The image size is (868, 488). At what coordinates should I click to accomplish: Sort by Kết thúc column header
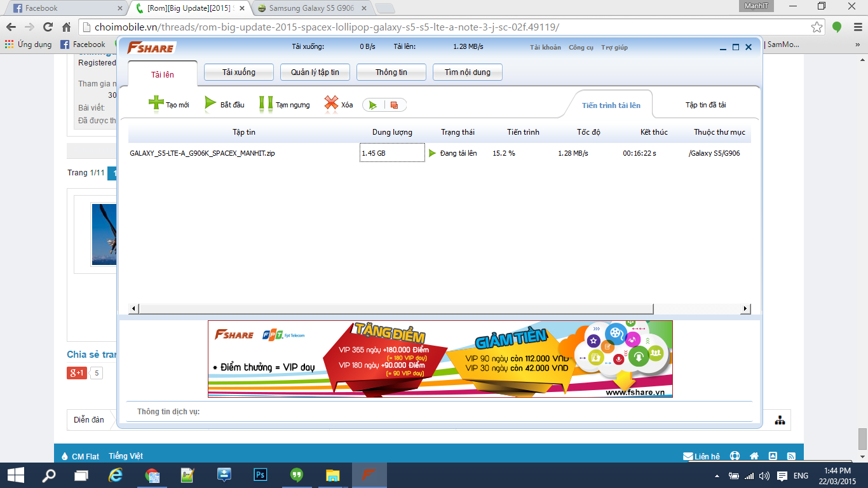(654, 132)
